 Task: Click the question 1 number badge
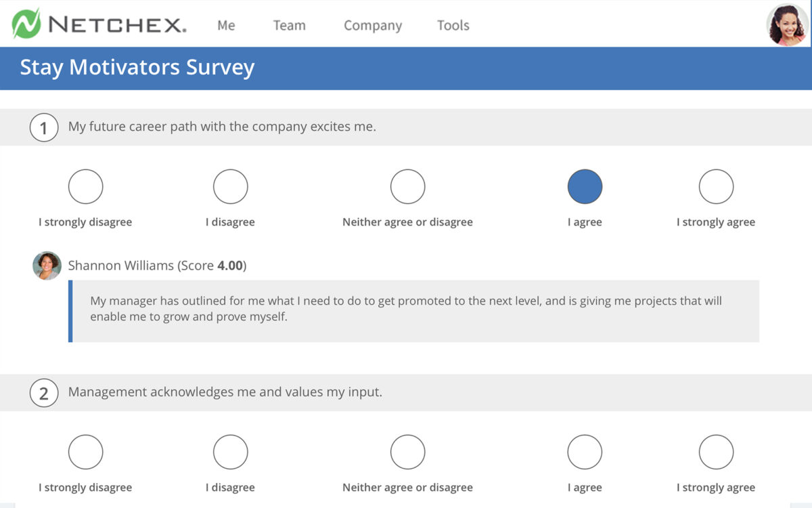[x=44, y=127]
